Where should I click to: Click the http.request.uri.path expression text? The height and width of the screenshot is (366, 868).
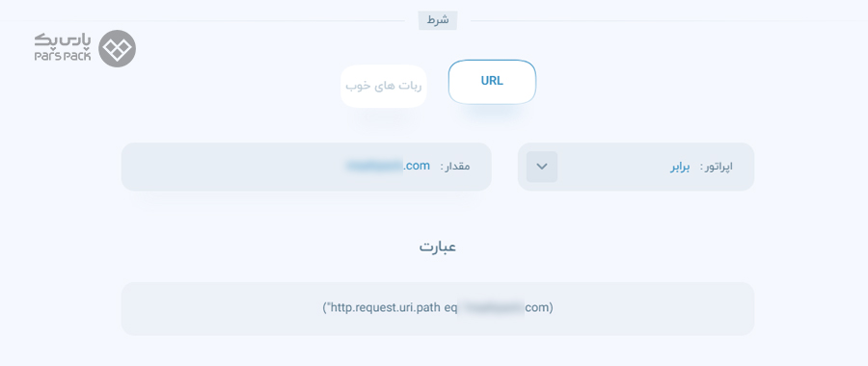386,307
